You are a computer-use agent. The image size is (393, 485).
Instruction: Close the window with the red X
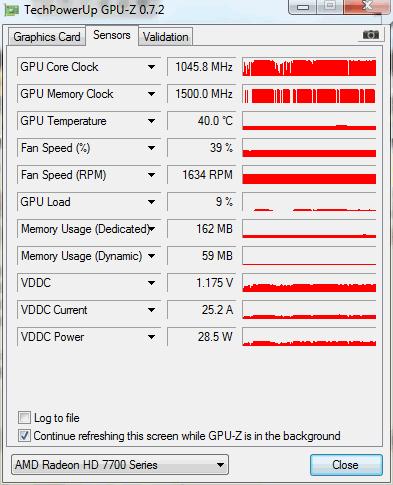point(367,6)
